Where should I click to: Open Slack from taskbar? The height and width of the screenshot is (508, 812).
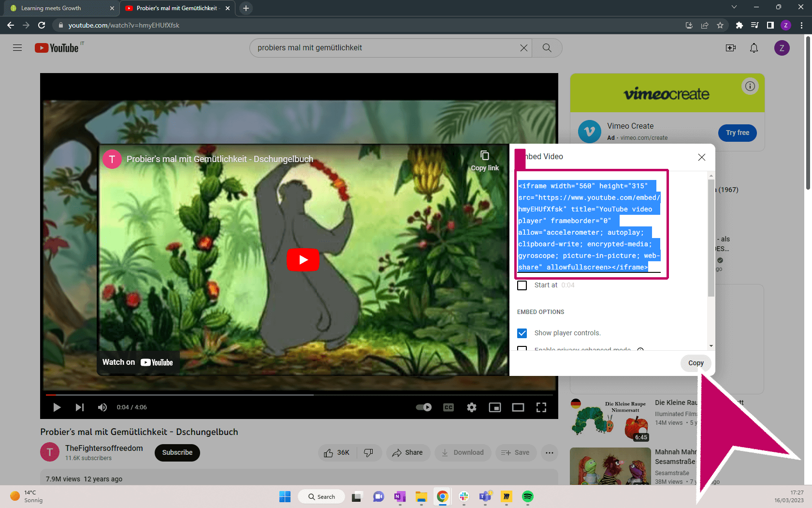464,496
